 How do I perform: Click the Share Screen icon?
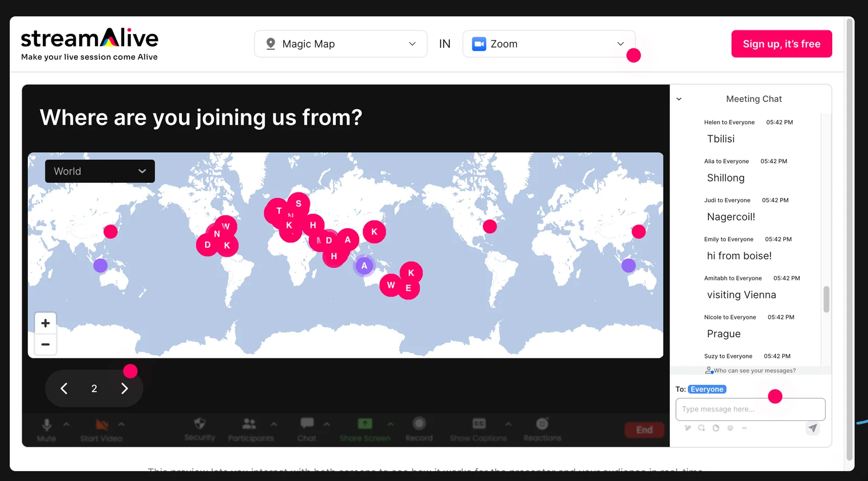[x=365, y=424]
